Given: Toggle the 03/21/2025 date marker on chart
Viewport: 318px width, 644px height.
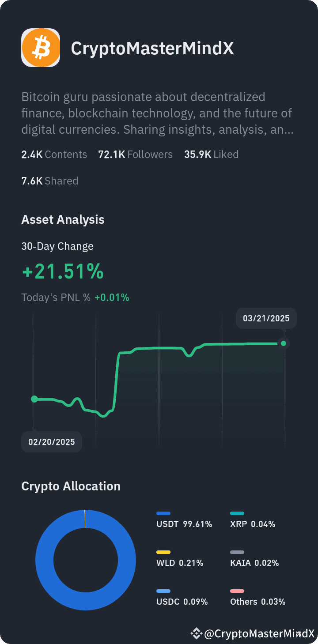Looking at the screenshot, I should click(x=266, y=318).
